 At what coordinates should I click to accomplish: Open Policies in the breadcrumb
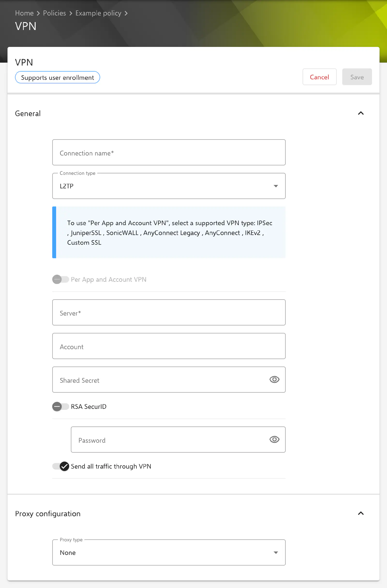54,13
